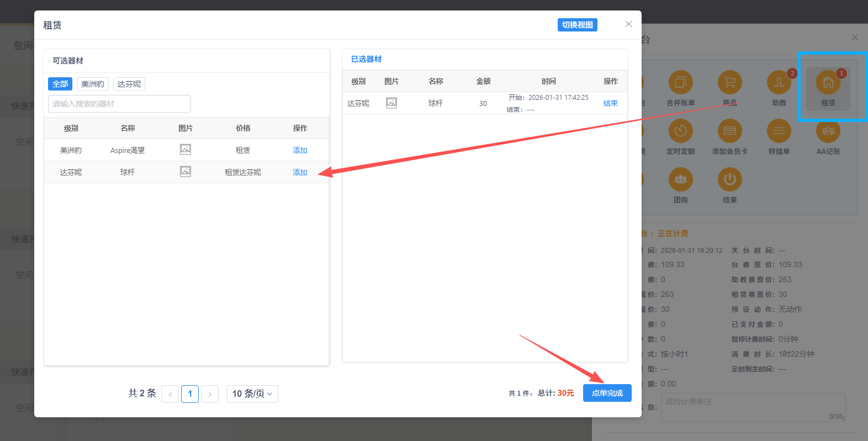Select the 美洲豹 filter tag
Image resolution: width=868 pixels, height=441 pixels.
coord(93,84)
